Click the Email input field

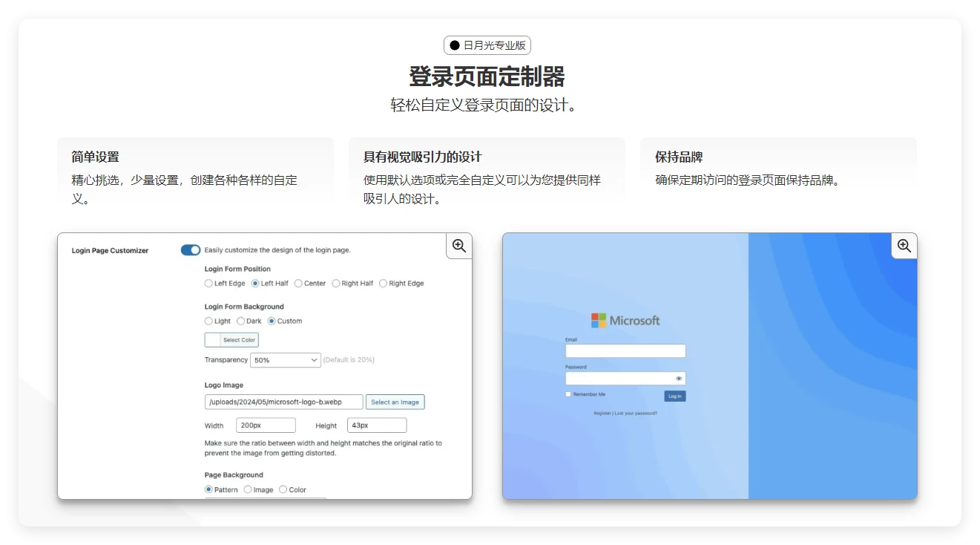click(x=625, y=350)
